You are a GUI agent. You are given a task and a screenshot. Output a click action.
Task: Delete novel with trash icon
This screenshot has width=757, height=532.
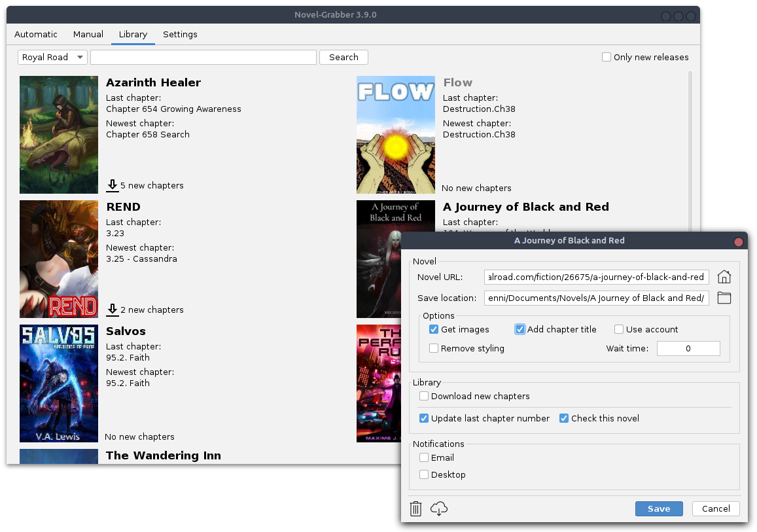(x=415, y=508)
